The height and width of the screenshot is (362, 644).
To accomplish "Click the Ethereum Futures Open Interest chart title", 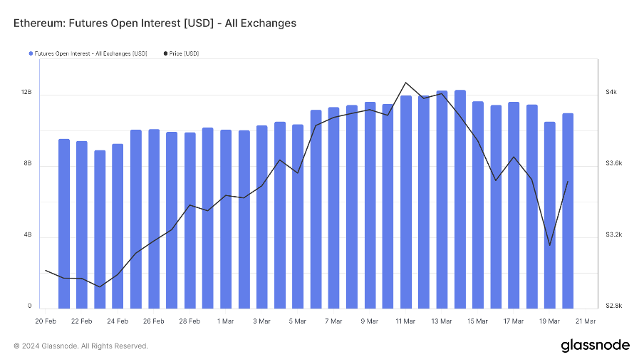I will (155, 24).
